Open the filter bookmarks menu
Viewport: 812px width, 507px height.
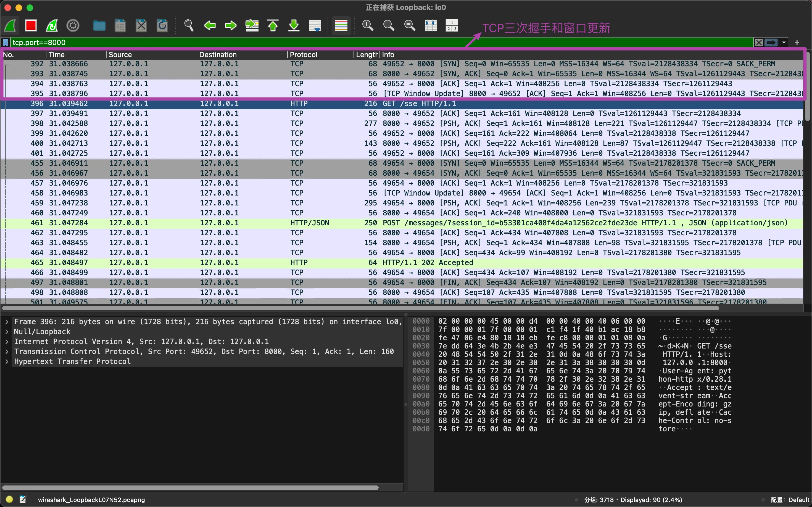[x=5, y=42]
